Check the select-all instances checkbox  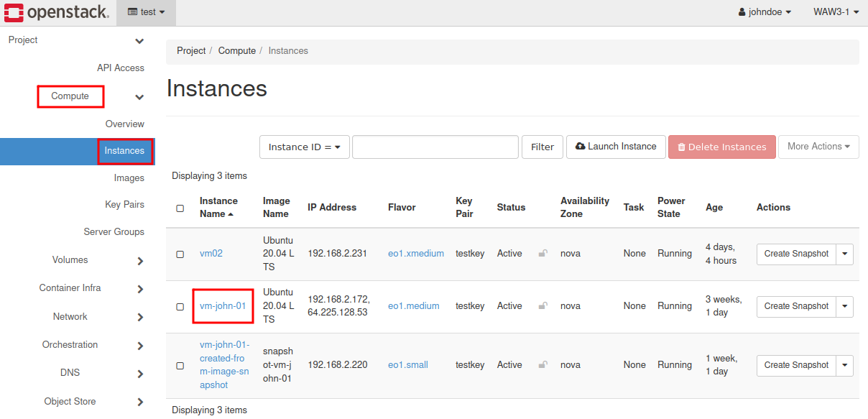pos(180,208)
